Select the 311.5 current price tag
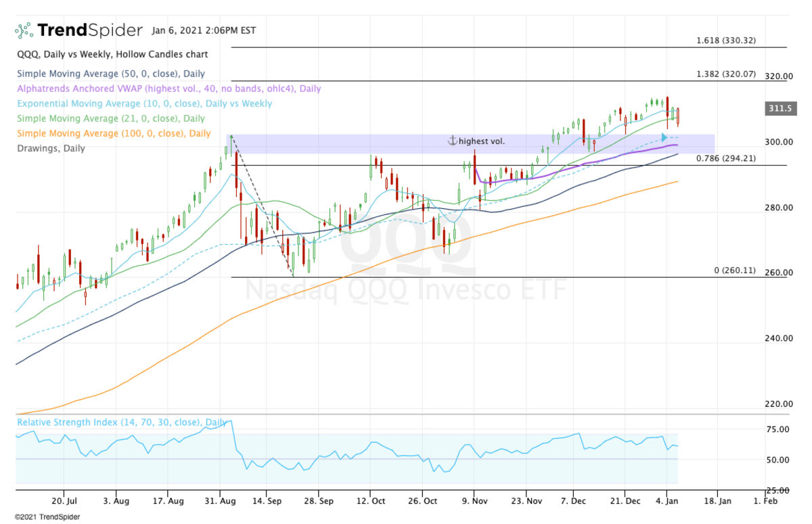This screenshot has width=812, height=524. (x=782, y=108)
